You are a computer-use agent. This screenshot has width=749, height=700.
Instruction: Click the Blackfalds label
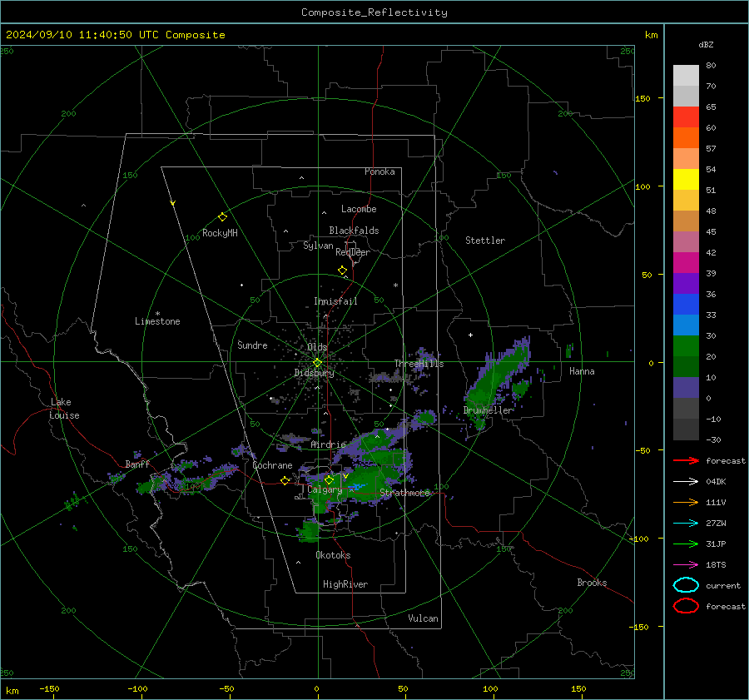coord(354,231)
